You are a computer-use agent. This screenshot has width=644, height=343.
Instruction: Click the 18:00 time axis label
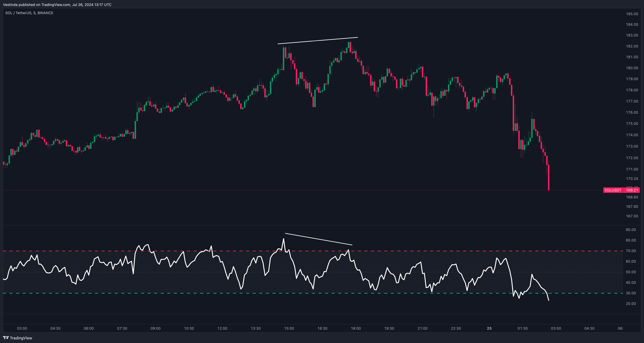click(x=356, y=328)
